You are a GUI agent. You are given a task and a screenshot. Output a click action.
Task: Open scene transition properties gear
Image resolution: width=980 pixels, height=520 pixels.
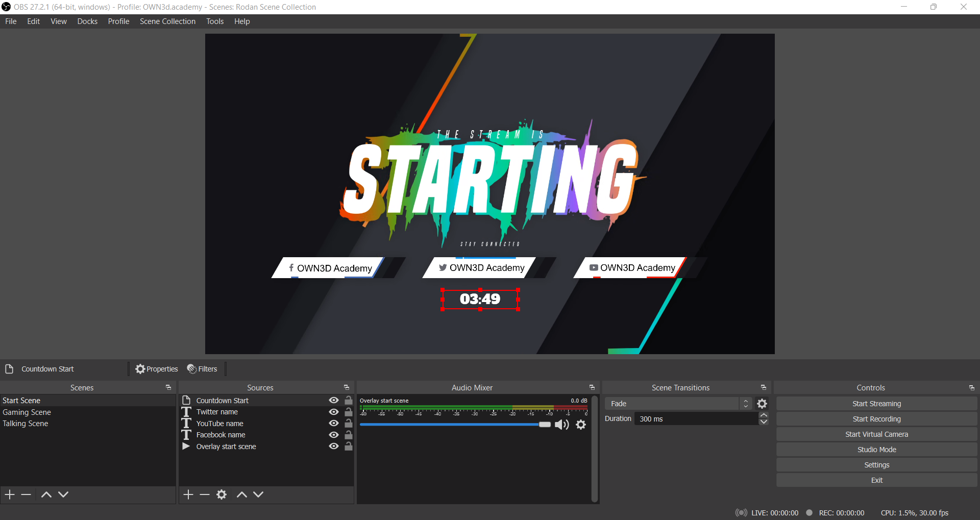(x=762, y=404)
